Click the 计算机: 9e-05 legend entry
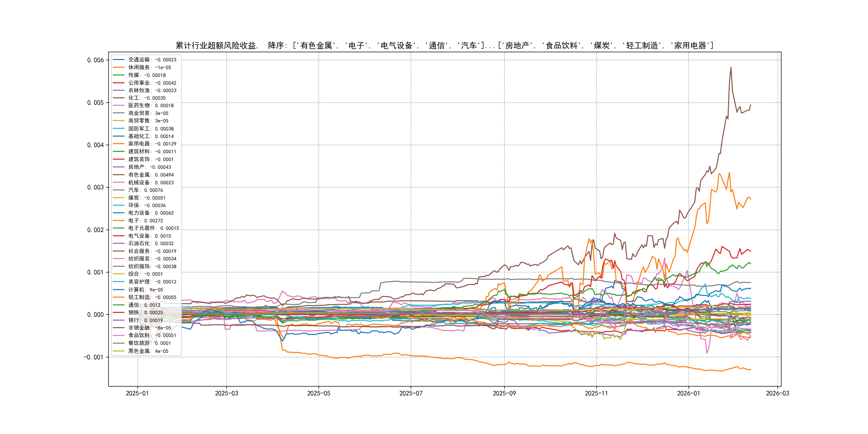Image resolution: width=868 pixels, height=434 pixels. pos(145,290)
